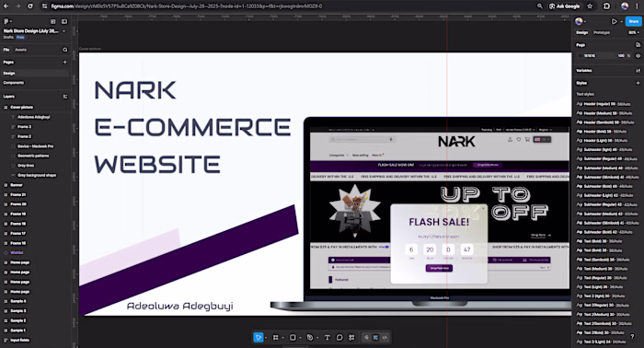644x348 pixels.
Task: Open the user avatar menu
Action: click(579, 21)
